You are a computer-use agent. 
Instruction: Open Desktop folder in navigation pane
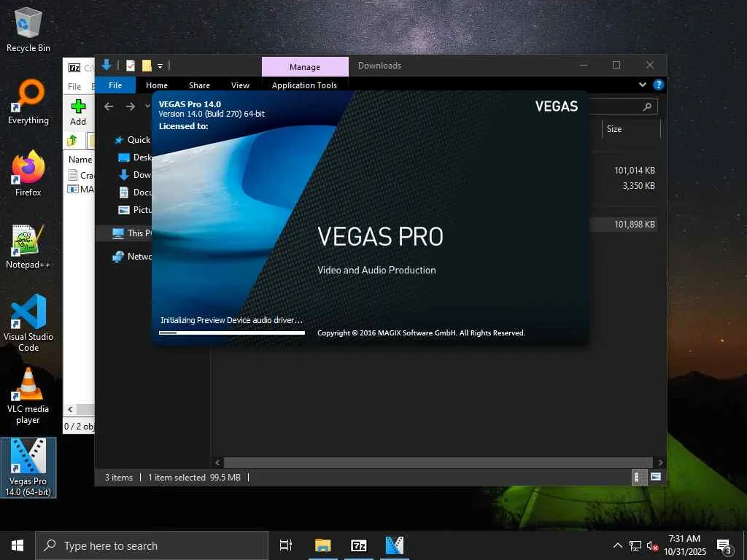tap(135, 157)
